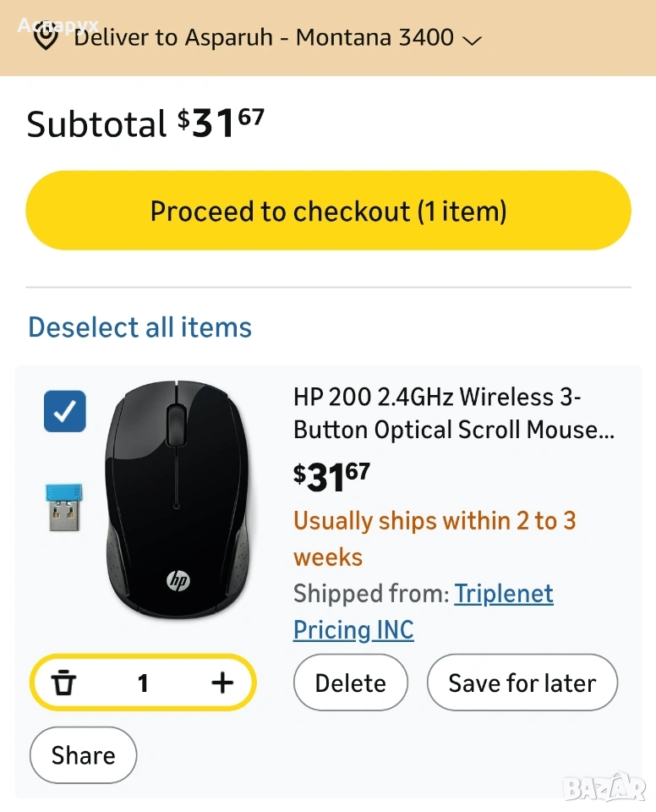Open the HP 200 Wireless Mouse title

[453, 414]
